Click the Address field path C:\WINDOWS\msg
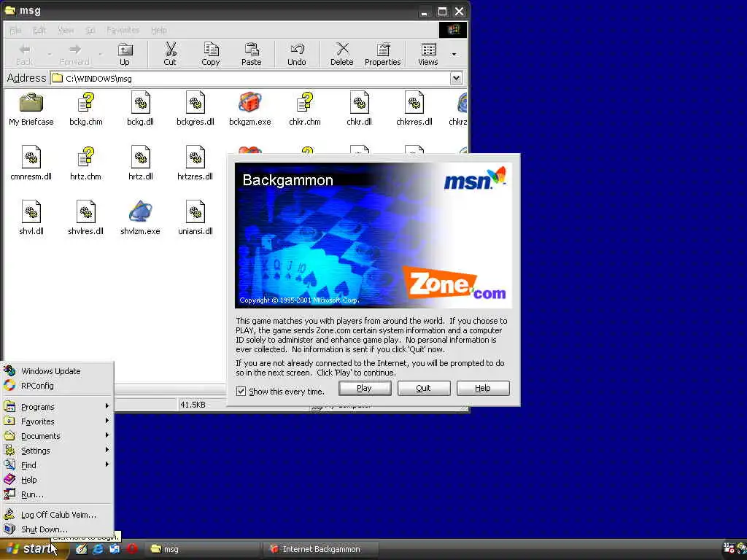Viewport: 747px width, 560px height. coord(250,78)
